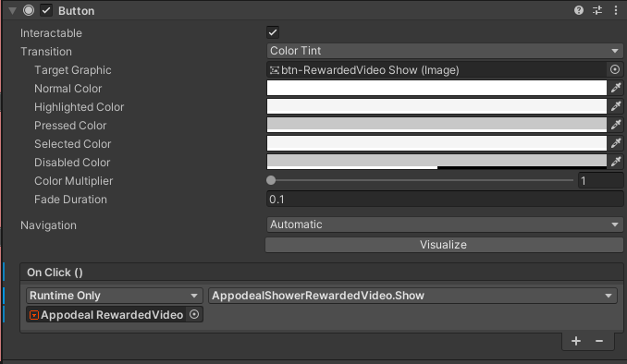
Task: Click the Color Multiplier value field
Action: click(x=600, y=180)
